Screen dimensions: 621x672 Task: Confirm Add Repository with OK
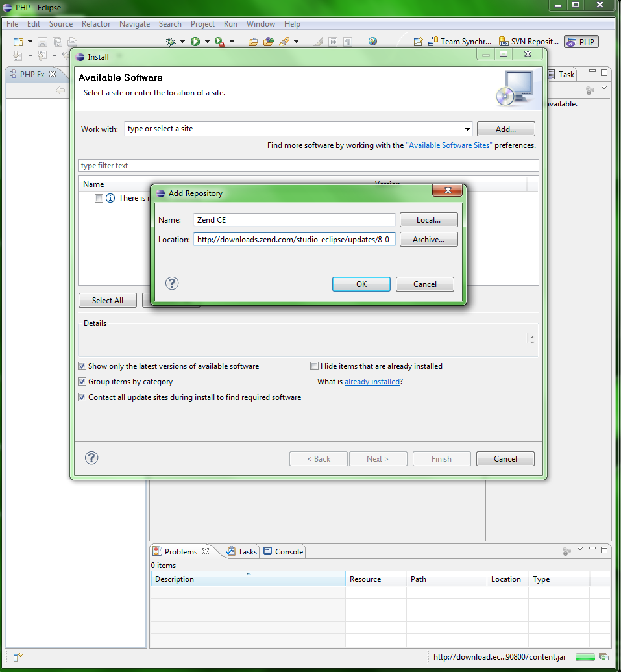coord(361,284)
